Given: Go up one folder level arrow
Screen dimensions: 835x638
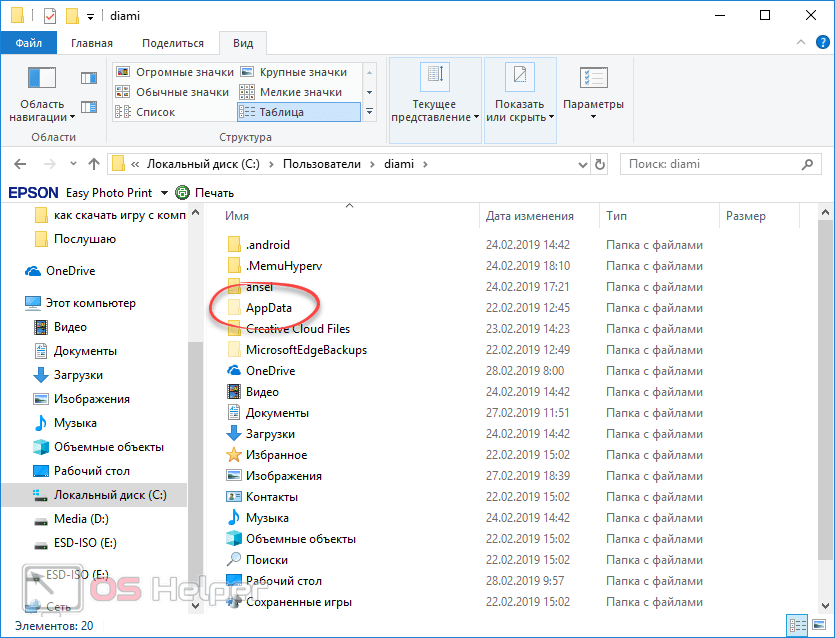Looking at the screenshot, I should (93, 164).
